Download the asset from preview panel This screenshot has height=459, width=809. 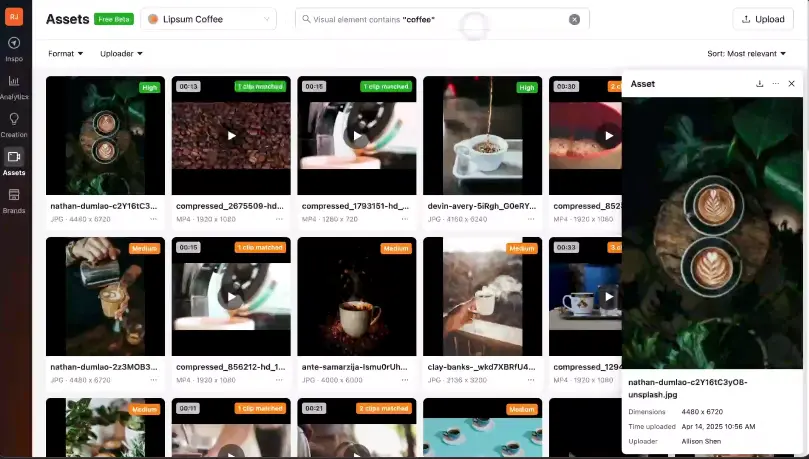point(759,84)
